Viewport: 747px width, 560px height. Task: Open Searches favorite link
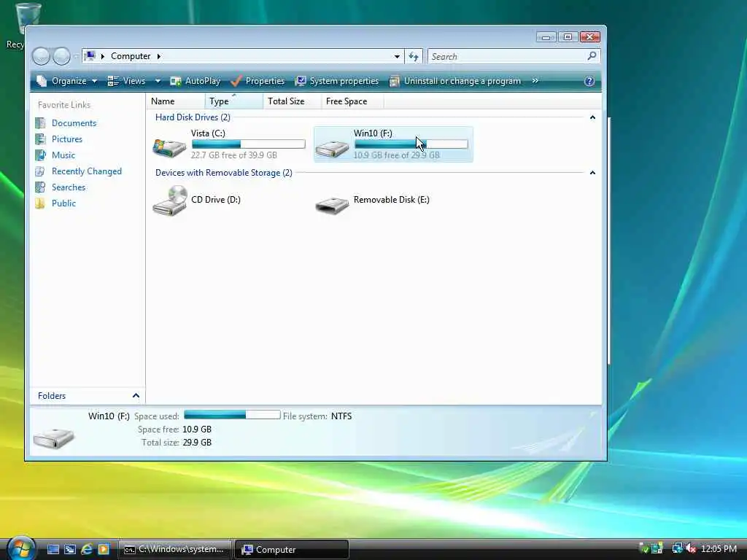tap(69, 187)
